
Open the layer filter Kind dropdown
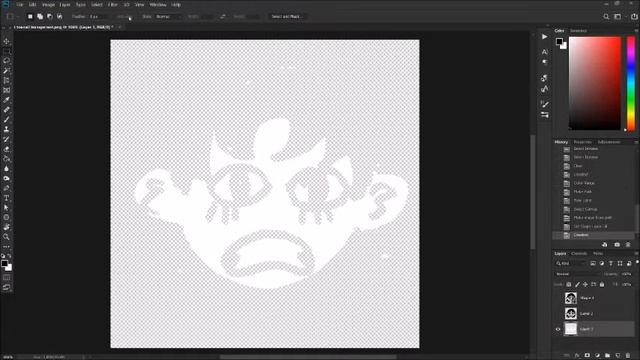click(571, 264)
